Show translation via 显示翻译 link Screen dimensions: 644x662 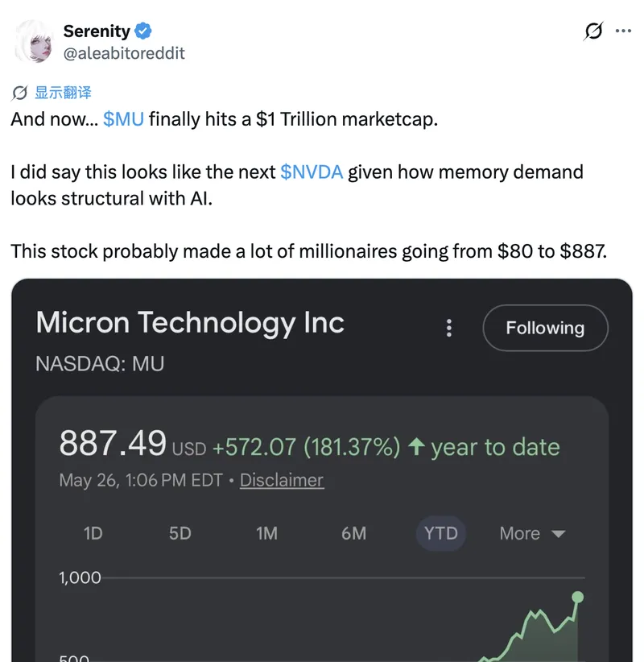point(63,93)
